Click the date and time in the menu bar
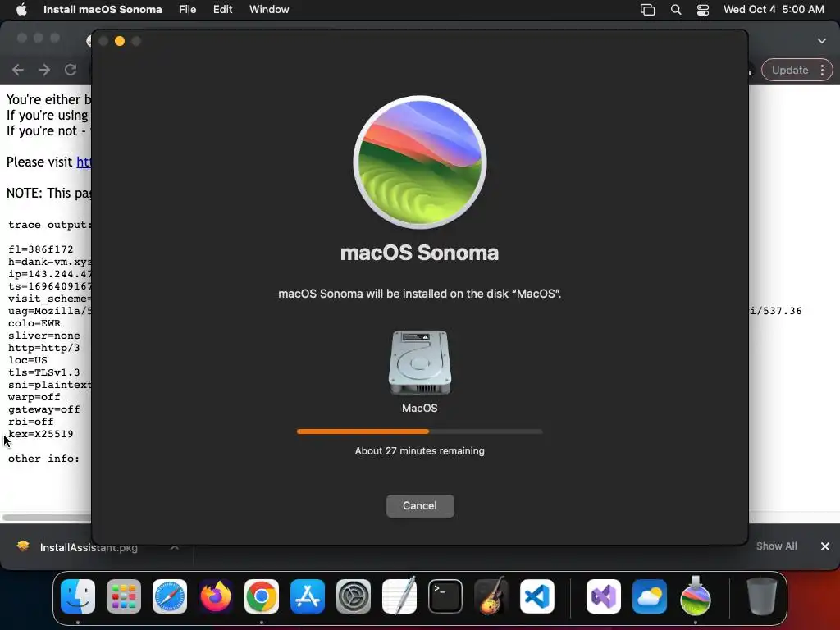The height and width of the screenshot is (630, 840). coord(774,9)
